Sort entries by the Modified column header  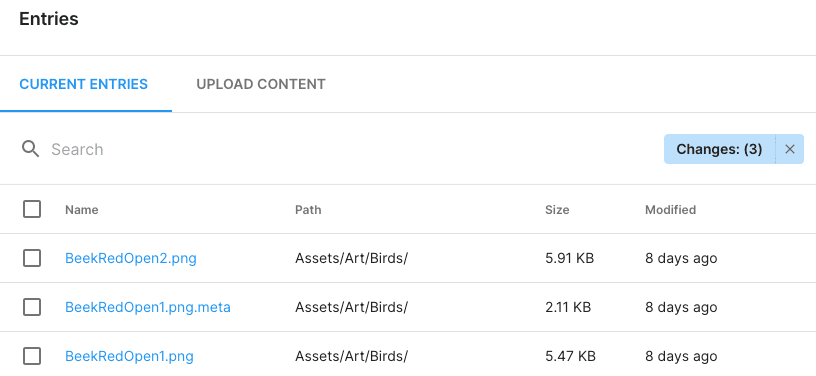pyautogui.click(x=670, y=210)
